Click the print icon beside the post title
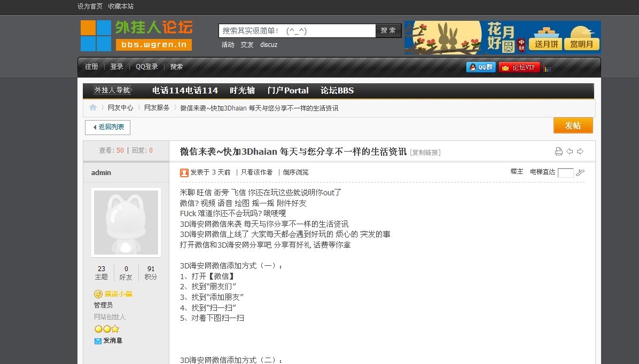This screenshot has width=639, height=364. pos(559,152)
